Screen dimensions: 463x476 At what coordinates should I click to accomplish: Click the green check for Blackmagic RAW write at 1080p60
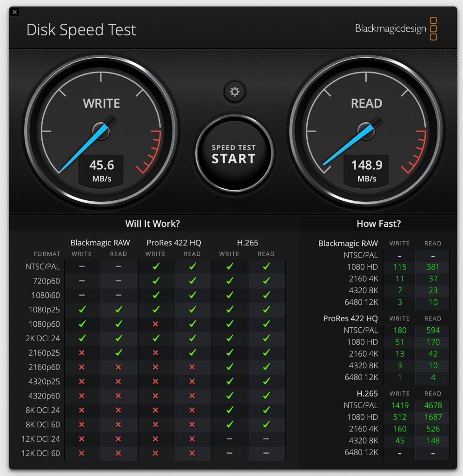(x=82, y=324)
